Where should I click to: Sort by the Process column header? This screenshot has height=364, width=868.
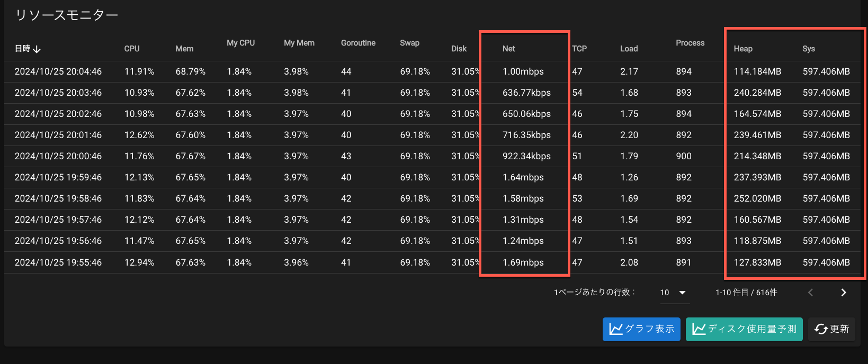pyautogui.click(x=690, y=43)
